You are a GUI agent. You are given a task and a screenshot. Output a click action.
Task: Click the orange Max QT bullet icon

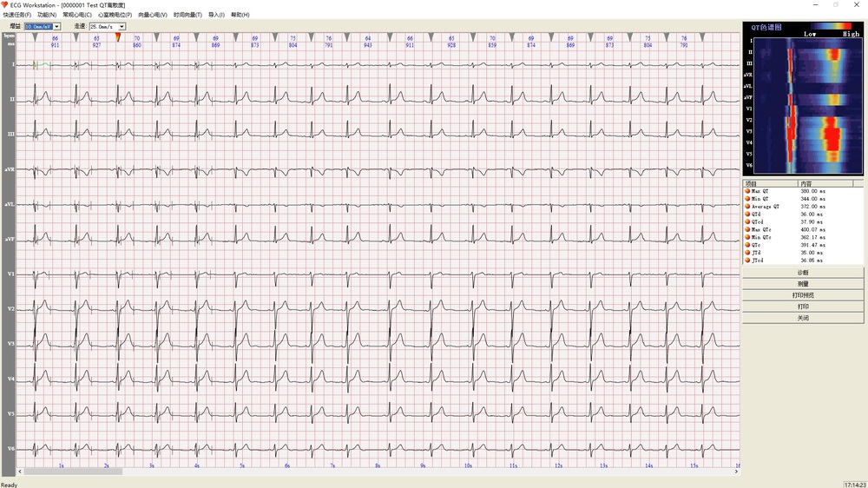tap(747, 192)
